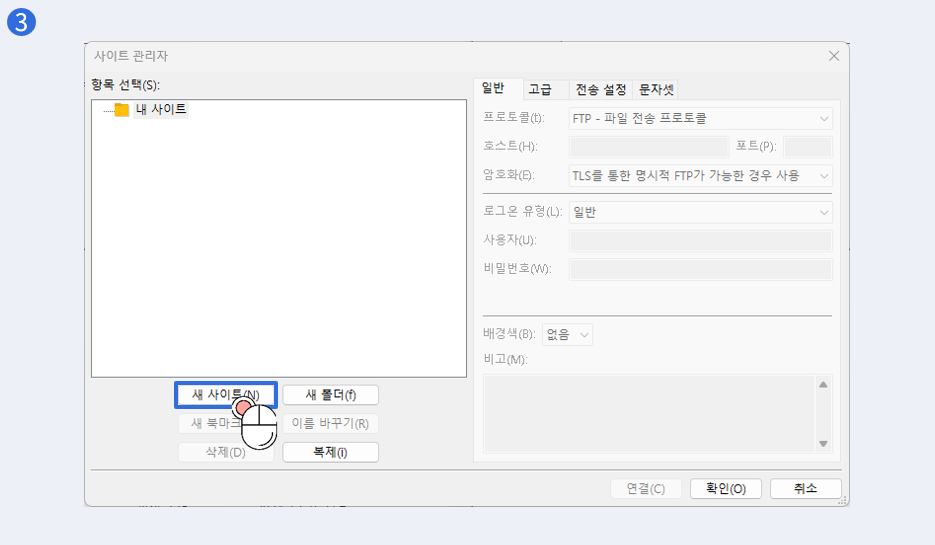Expand the 암호화 dropdown
Screen dimensions: 935x545
pos(701,176)
